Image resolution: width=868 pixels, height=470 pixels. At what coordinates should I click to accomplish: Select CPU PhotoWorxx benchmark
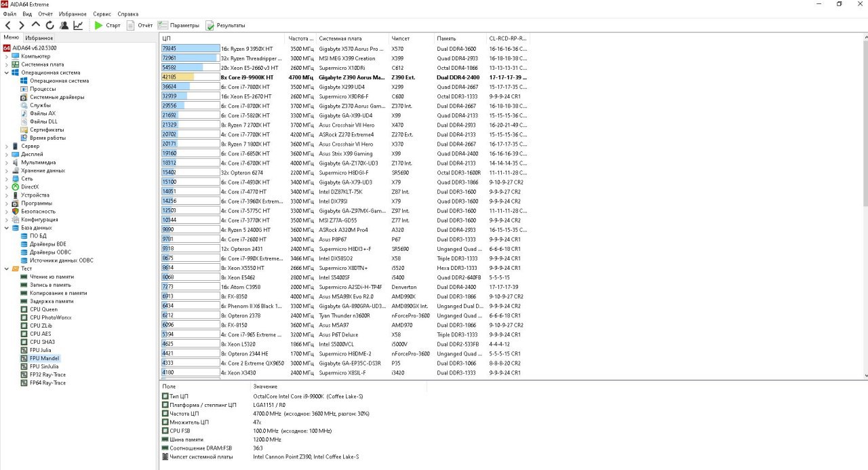[45, 317]
